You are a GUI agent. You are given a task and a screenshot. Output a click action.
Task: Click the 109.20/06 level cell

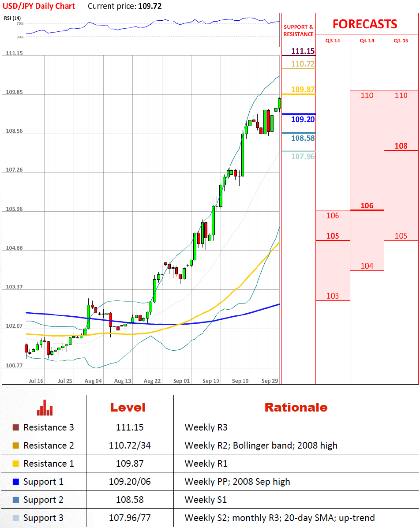130,482
